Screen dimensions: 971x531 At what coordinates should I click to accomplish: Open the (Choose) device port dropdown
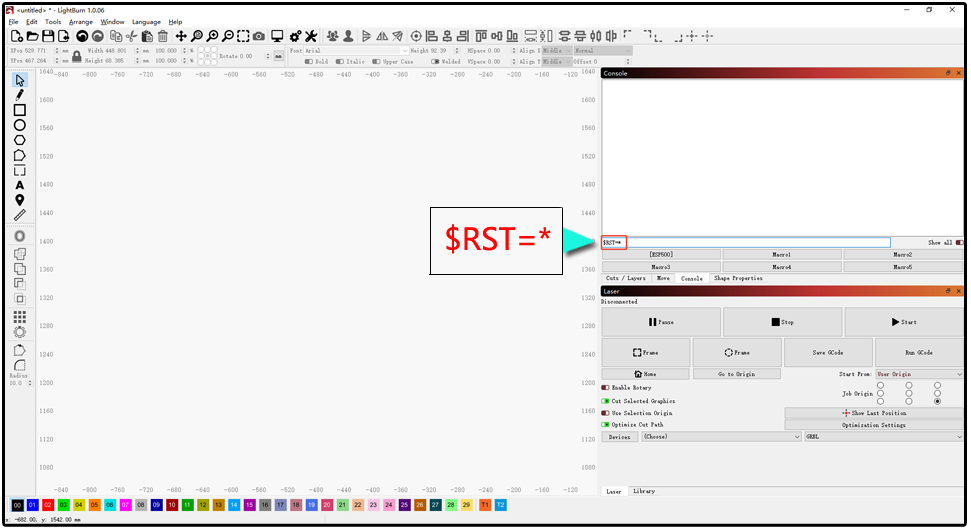(x=721, y=437)
